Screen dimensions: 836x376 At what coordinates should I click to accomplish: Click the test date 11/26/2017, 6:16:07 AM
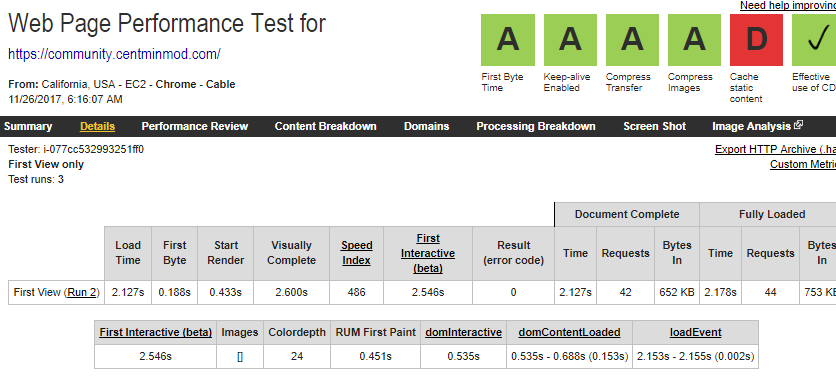point(66,99)
